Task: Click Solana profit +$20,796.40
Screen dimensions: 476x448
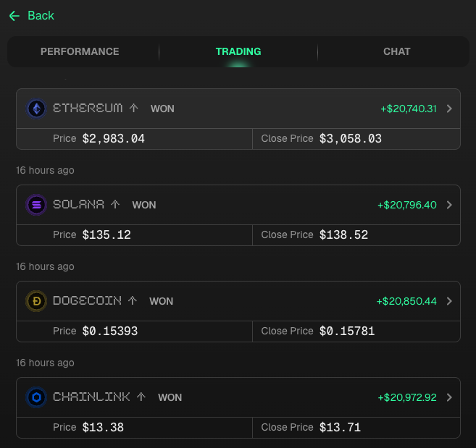Action: [x=407, y=205]
